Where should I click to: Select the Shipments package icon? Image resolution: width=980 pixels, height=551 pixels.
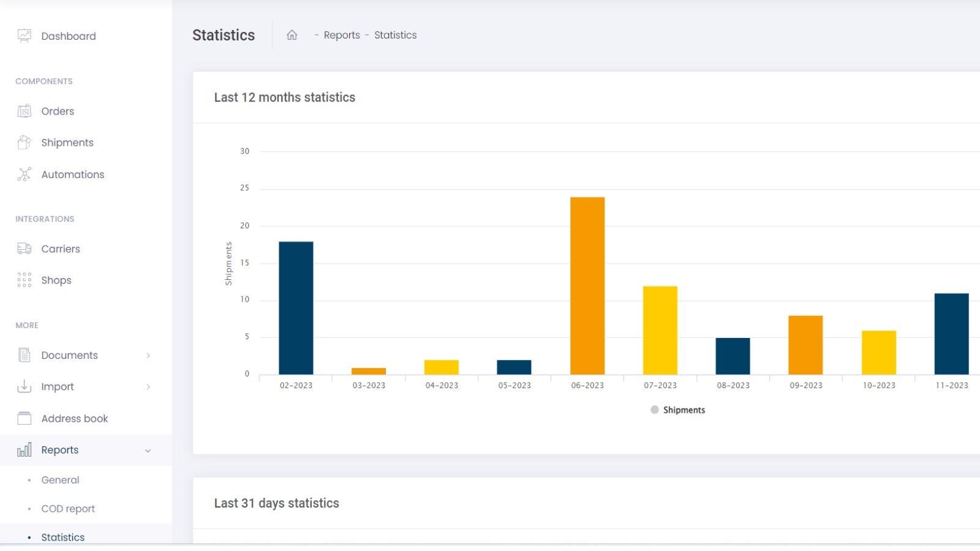[24, 143]
